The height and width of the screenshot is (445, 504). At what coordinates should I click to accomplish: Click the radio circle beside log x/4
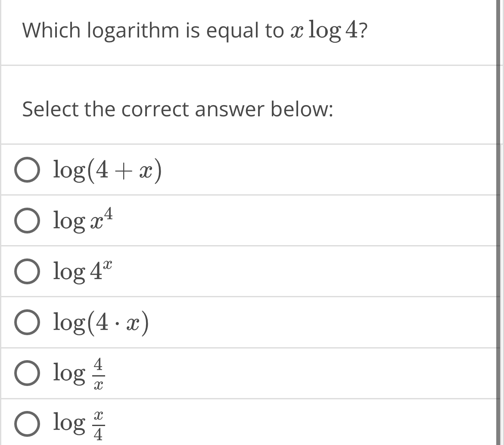27,424
